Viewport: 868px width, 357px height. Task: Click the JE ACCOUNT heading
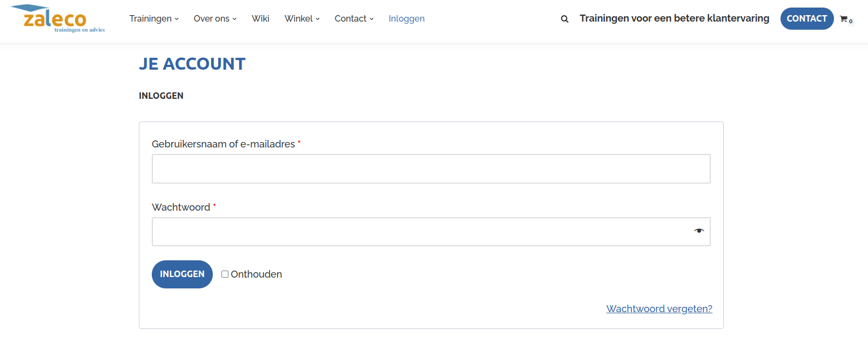click(x=192, y=64)
